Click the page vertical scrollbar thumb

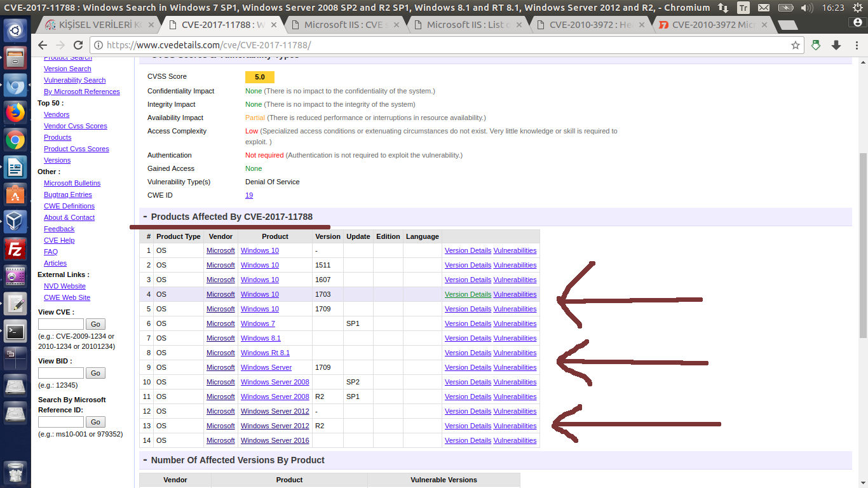coord(863,244)
